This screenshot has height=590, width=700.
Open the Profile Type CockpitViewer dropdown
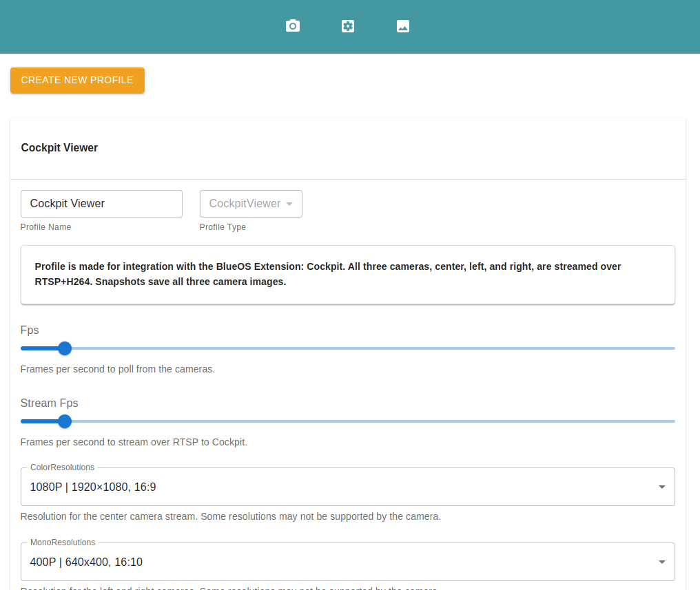click(251, 204)
